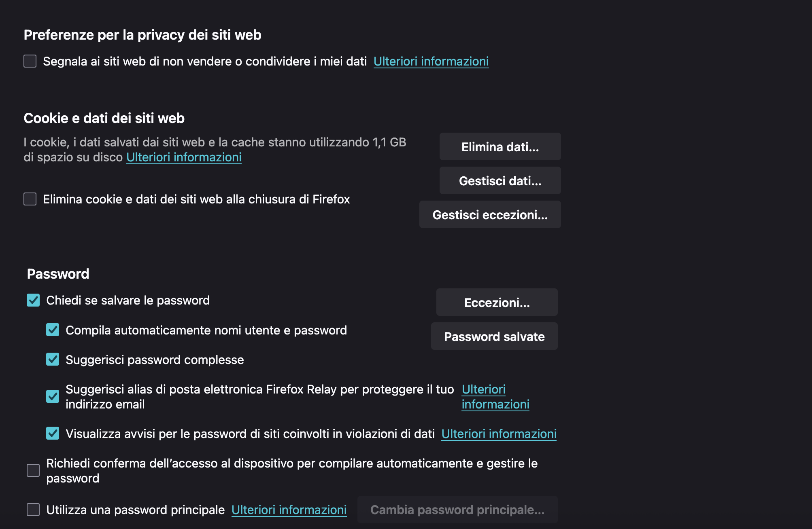The width and height of the screenshot is (812, 529).
Task: Open 'Password salvate' list
Action: coord(494,336)
